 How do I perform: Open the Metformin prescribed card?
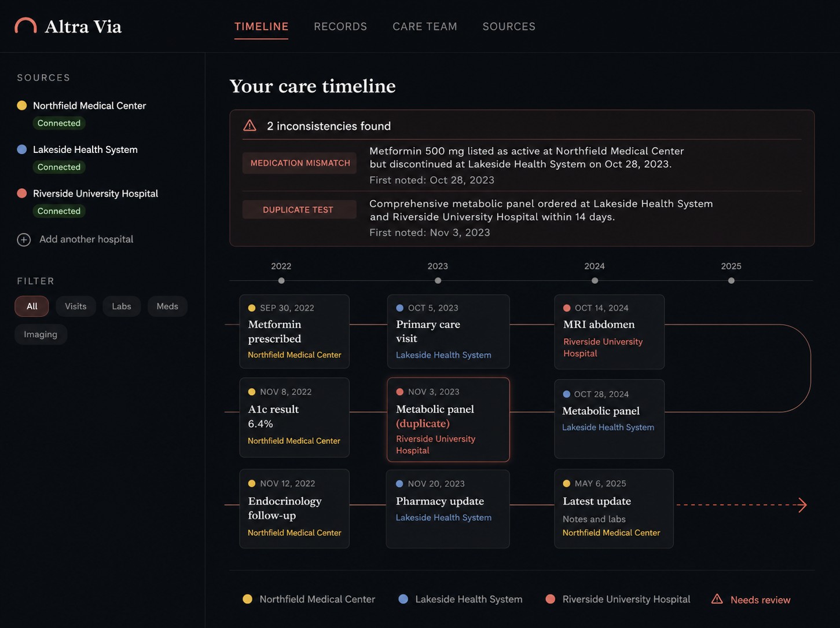(295, 331)
